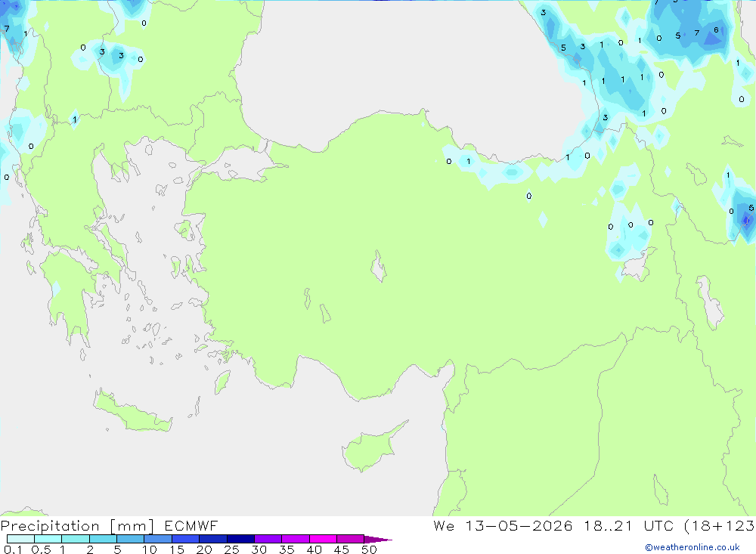The height and width of the screenshot is (554, 756).
Task: Click the 'ECMWF' model label
Action: (x=191, y=526)
